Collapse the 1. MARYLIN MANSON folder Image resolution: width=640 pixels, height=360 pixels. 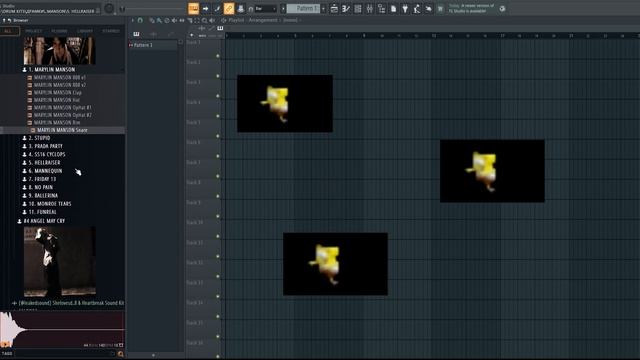tap(51, 70)
